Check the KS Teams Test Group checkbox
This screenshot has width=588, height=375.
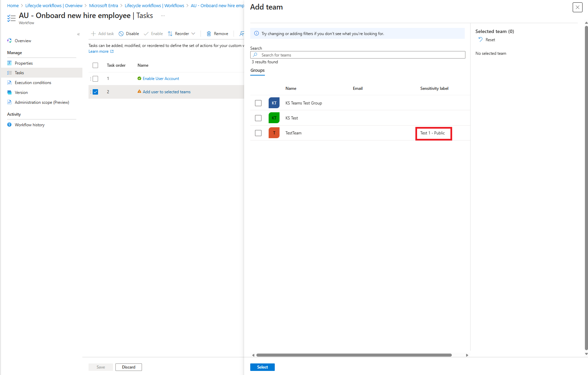point(258,103)
